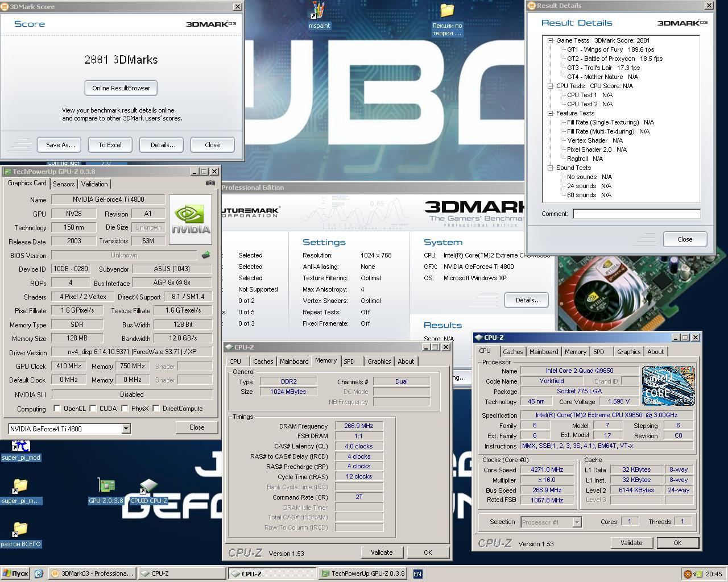Switch to TechPowerUp GPU-Z 0.3.8 taskbar item
This screenshot has height=582, width=728.
[x=363, y=573]
